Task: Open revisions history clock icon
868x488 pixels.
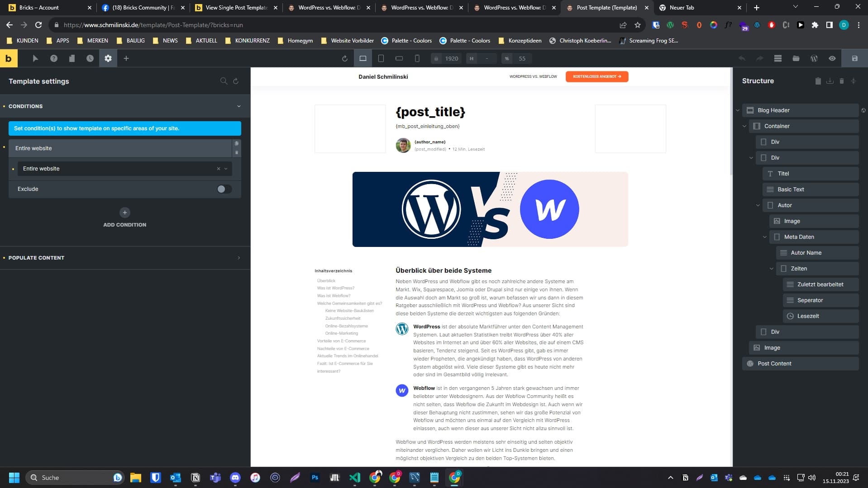Action: pos(90,58)
